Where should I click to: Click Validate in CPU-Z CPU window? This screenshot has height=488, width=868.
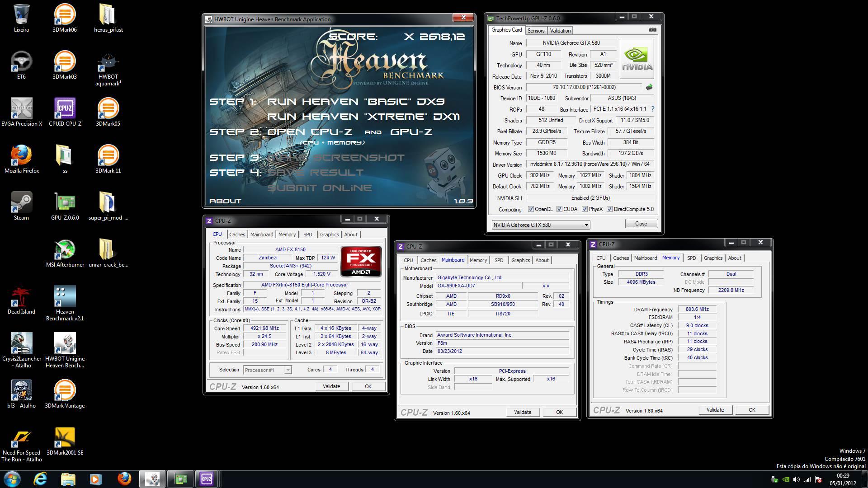[331, 386]
